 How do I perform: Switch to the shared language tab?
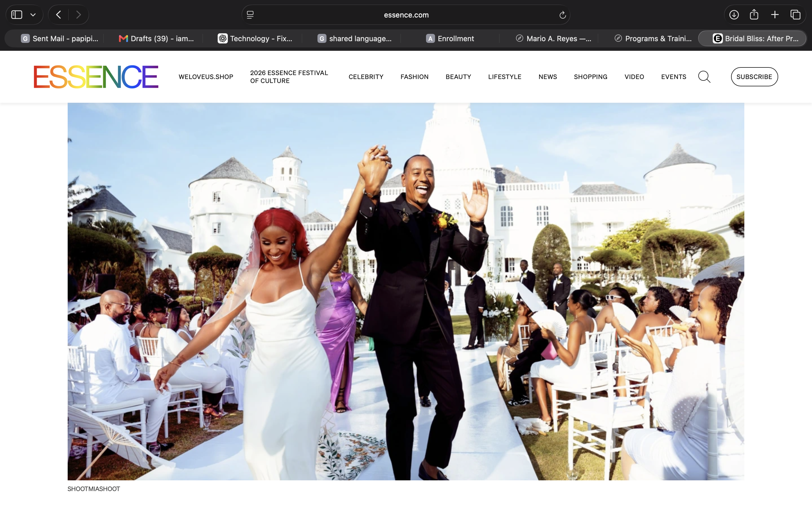[354, 39]
